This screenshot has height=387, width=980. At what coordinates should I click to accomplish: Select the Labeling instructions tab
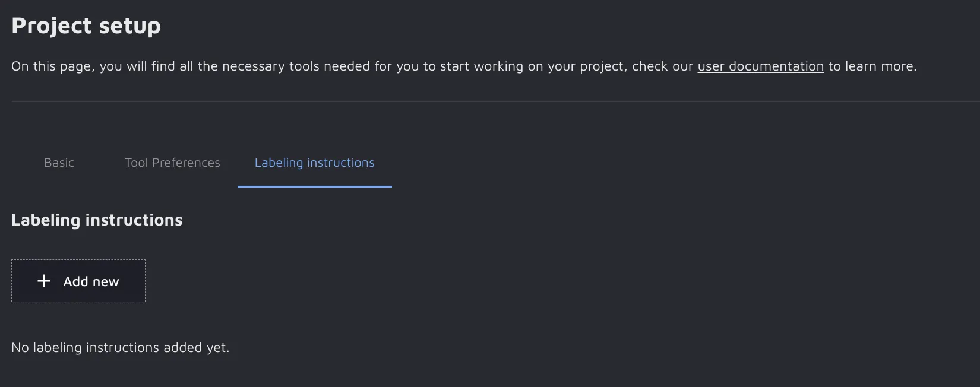[314, 163]
